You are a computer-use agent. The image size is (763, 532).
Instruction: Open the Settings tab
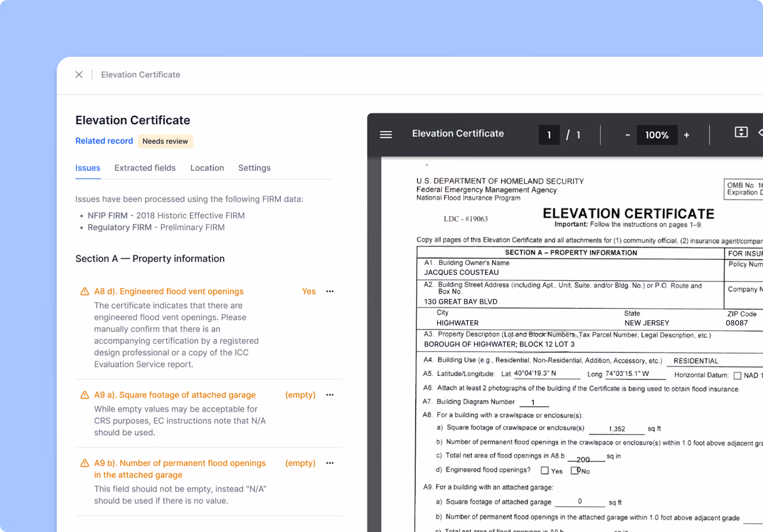(254, 168)
